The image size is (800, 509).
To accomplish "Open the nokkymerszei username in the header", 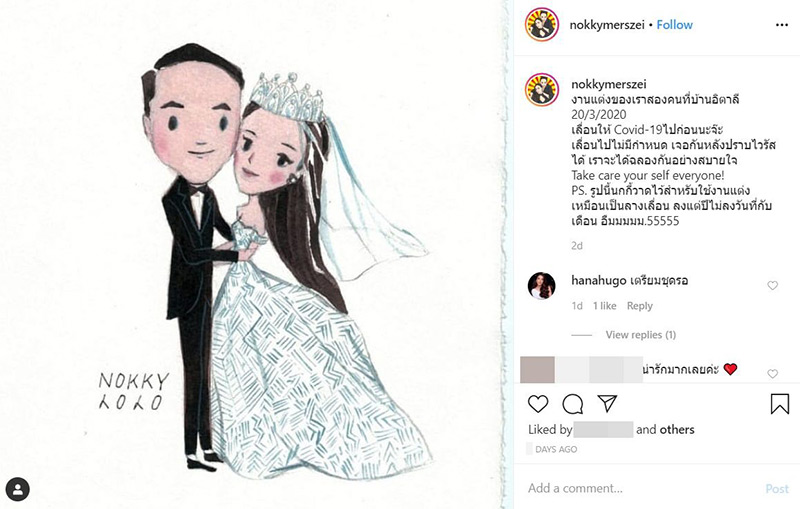I will 607,25.
